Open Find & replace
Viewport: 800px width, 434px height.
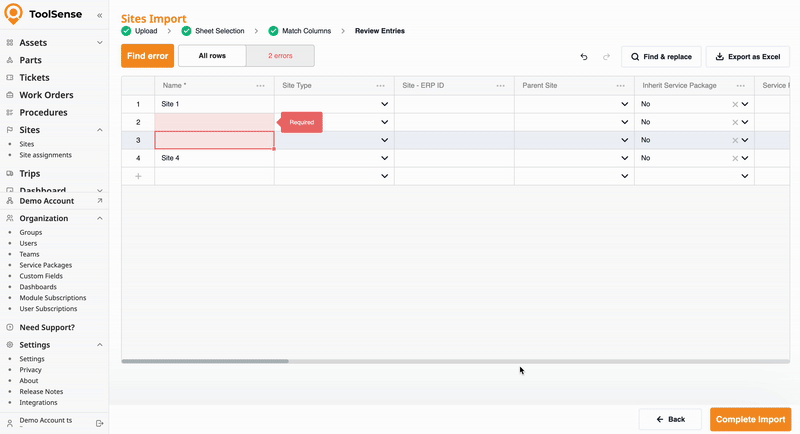(661, 57)
